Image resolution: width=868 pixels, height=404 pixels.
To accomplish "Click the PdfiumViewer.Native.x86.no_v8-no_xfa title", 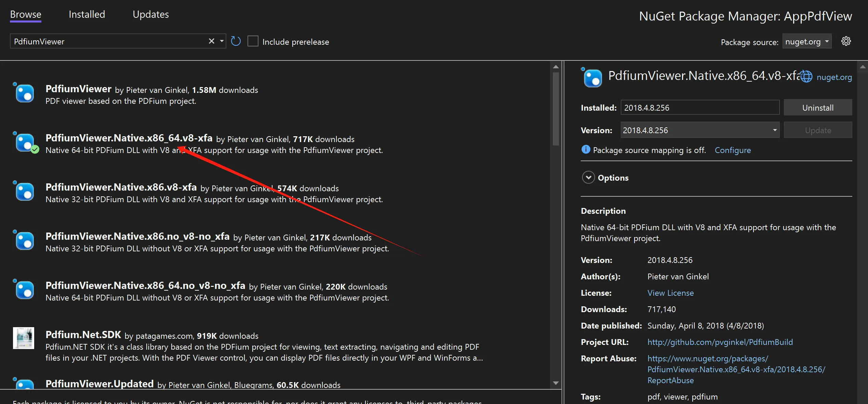I will tap(138, 236).
